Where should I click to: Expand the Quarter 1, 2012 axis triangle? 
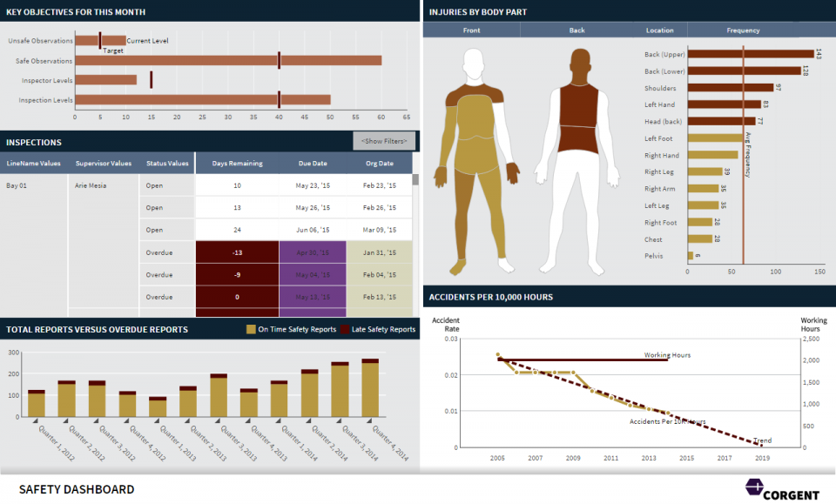pos(35,421)
